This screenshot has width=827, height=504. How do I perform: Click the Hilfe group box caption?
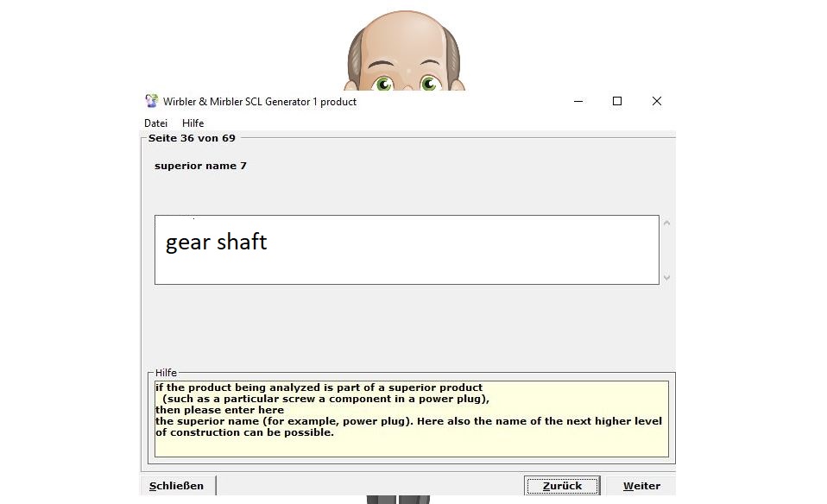[166, 373]
